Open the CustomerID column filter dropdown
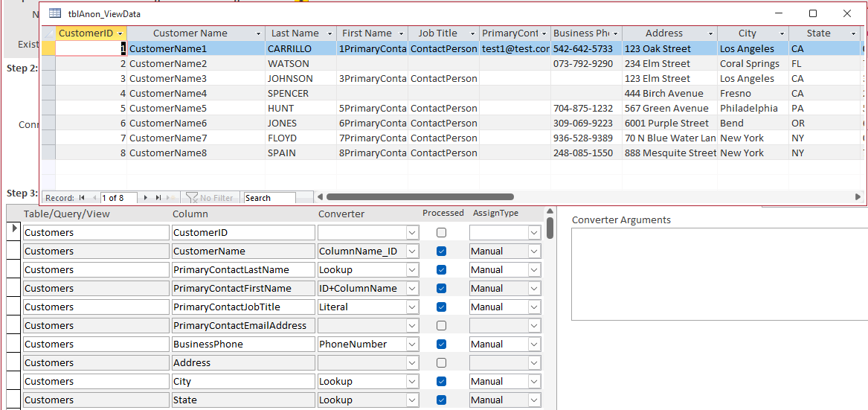 (120, 33)
